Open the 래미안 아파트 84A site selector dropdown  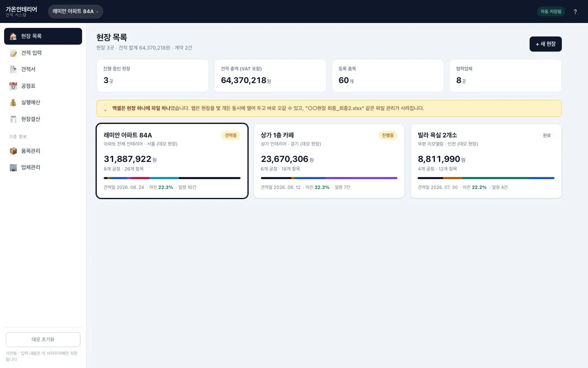click(75, 11)
